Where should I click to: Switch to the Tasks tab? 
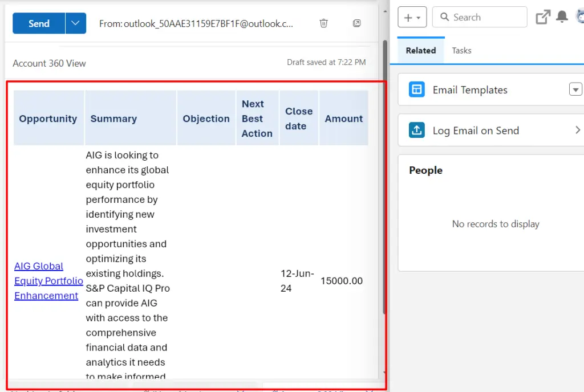click(461, 51)
